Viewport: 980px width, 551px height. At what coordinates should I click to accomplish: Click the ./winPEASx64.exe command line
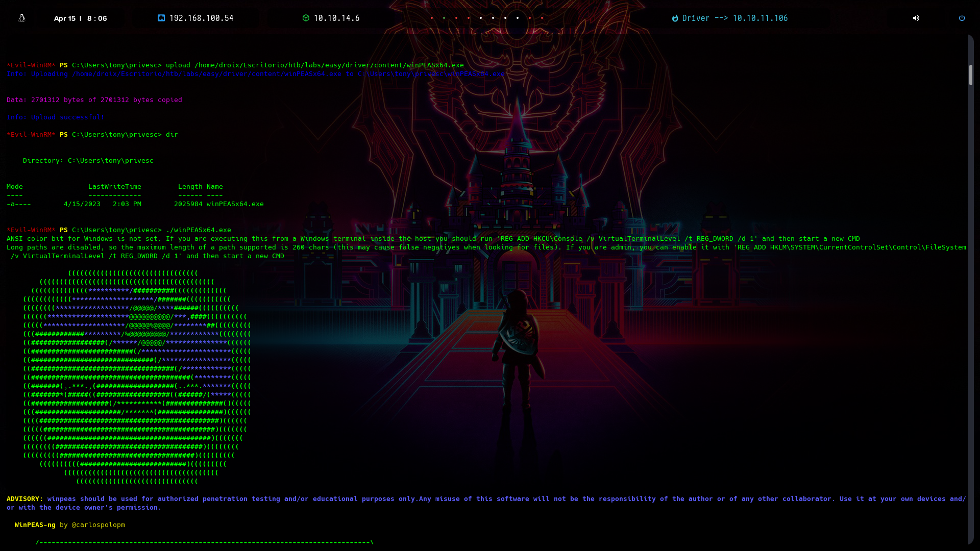click(198, 230)
